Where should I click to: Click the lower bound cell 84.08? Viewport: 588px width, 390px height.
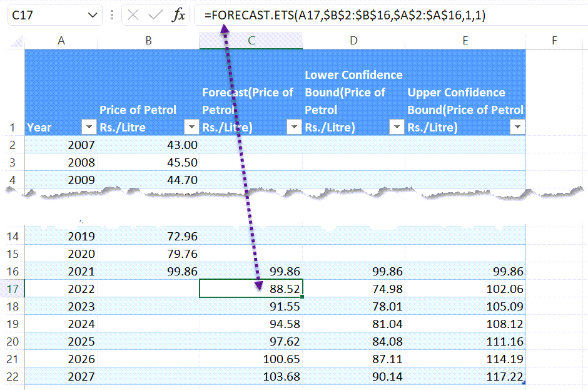(353, 341)
